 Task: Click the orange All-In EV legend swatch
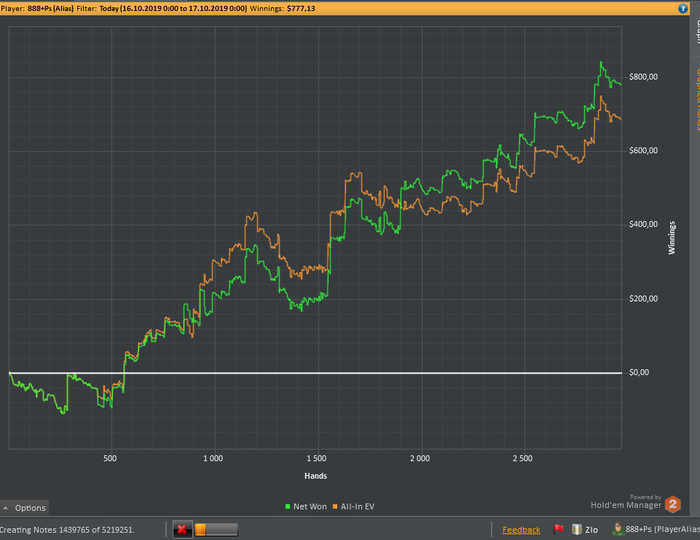pos(335,507)
